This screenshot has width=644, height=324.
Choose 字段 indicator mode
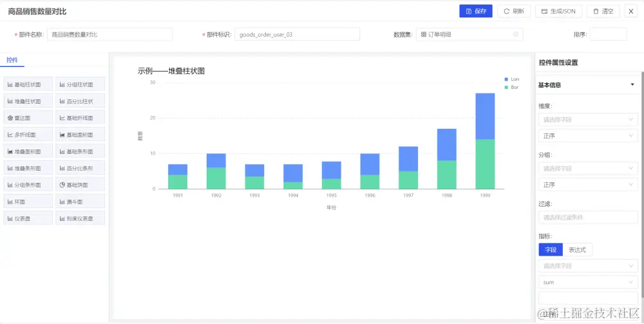pos(551,250)
